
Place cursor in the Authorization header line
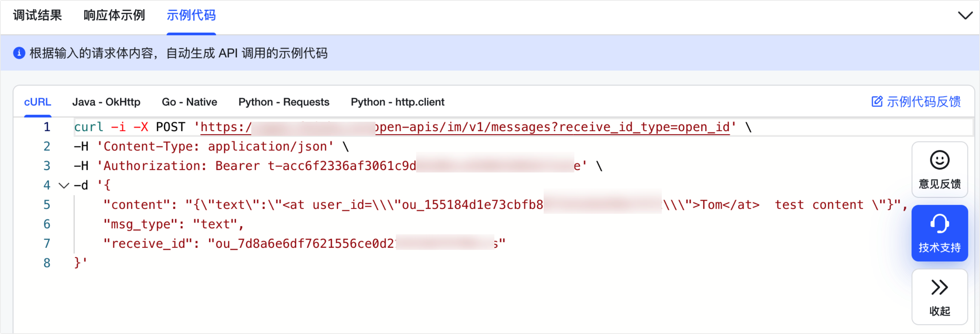[x=338, y=166]
